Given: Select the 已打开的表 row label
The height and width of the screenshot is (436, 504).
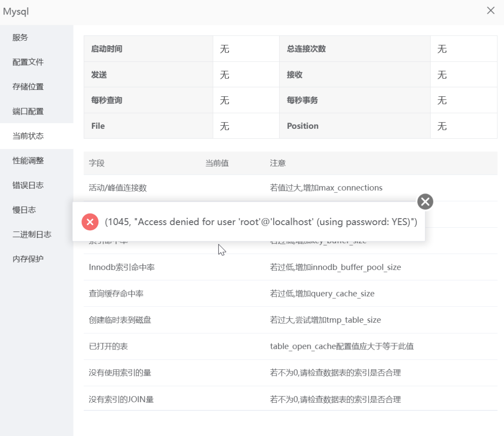Looking at the screenshot, I should pyautogui.click(x=108, y=346).
